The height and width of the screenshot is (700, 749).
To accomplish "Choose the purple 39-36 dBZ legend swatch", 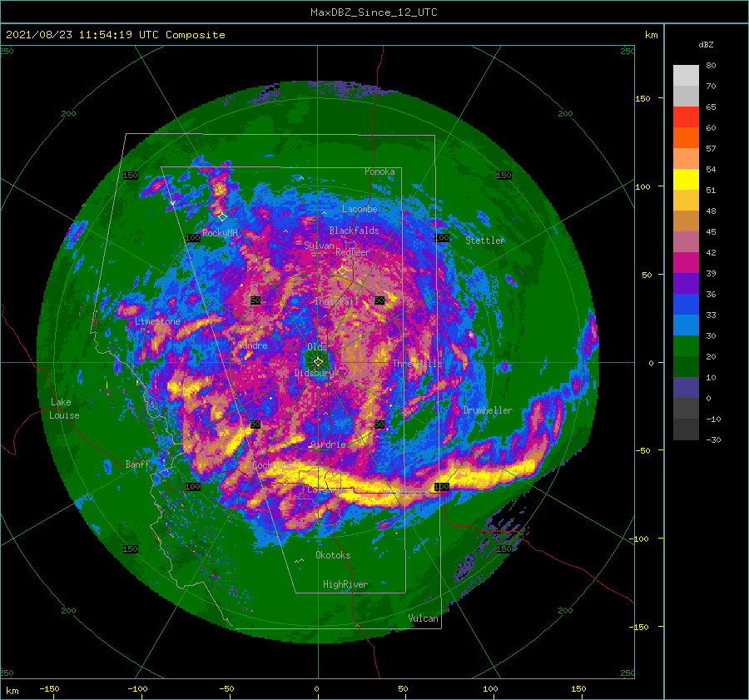I will pyautogui.click(x=686, y=284).
